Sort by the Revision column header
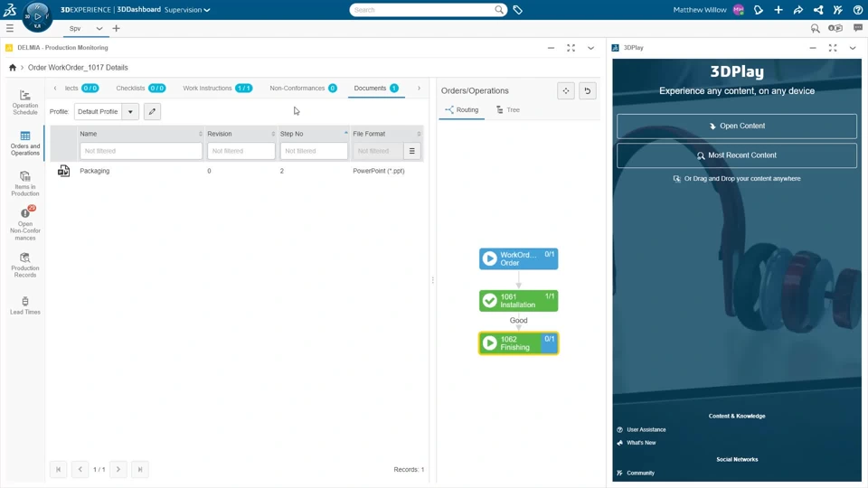Image resolution: width=868 pixels, height=488 pixels. [x=241, y=134]
